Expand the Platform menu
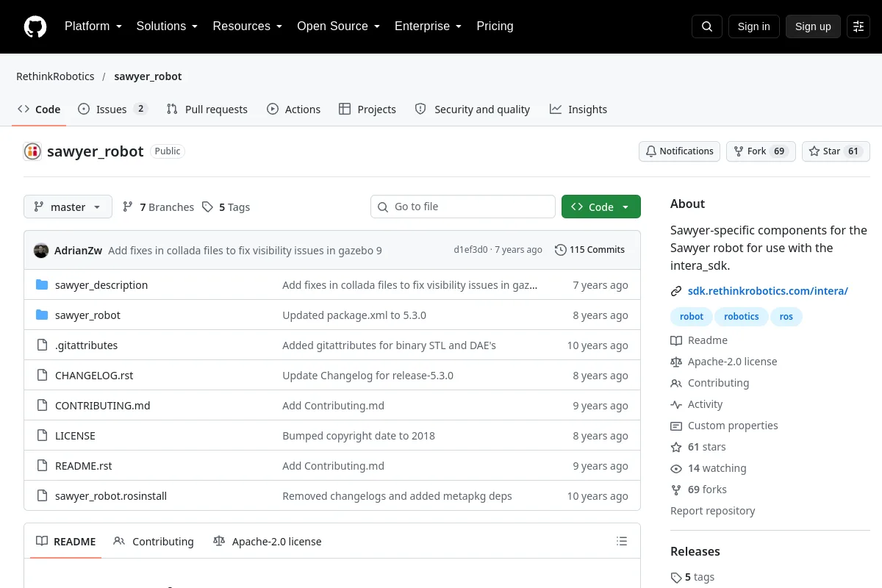 (x=93, y=26)
